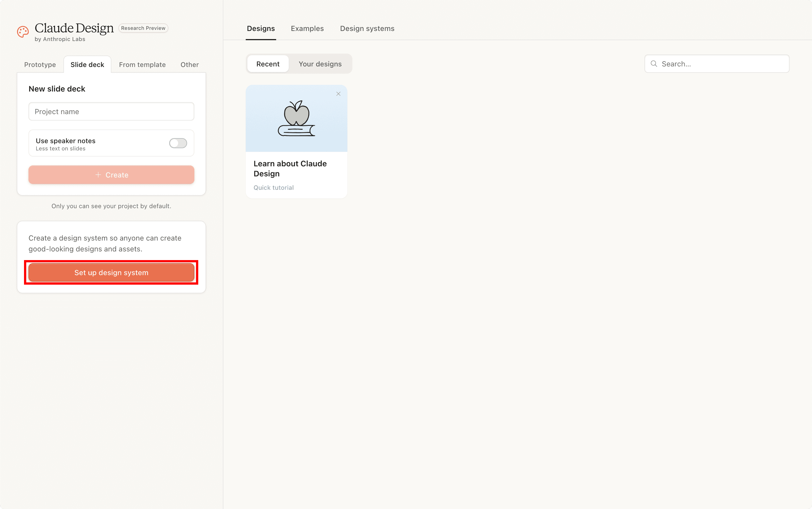This screenshot has height=509, width=812.
Task: Click the by Anthropic Labs text
Action: coord(60,39)
